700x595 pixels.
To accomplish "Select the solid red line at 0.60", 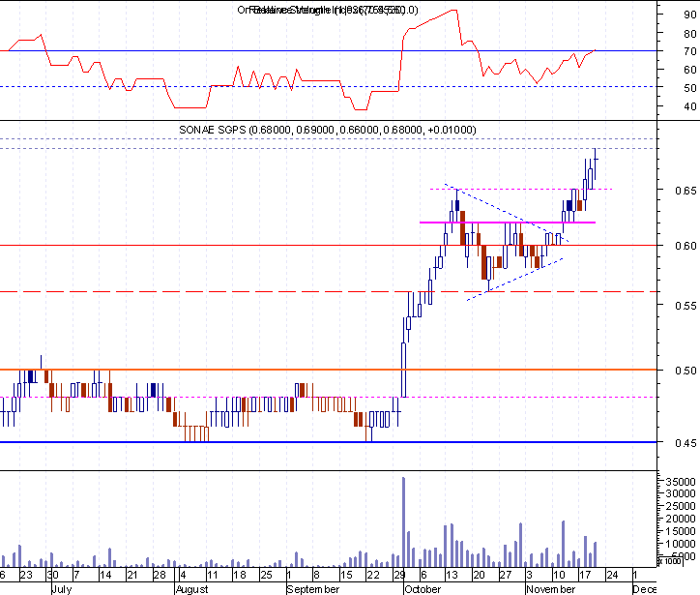I will pos(328,245).
